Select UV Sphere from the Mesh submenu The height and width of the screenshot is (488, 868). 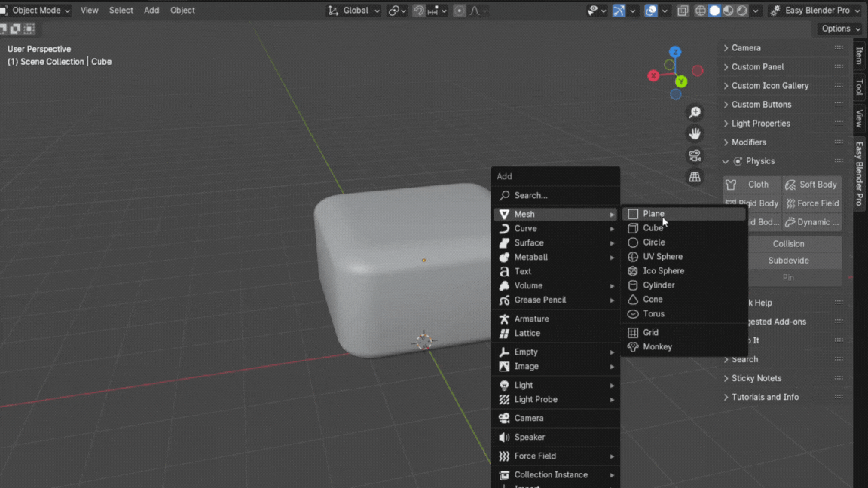click(662, 257)
